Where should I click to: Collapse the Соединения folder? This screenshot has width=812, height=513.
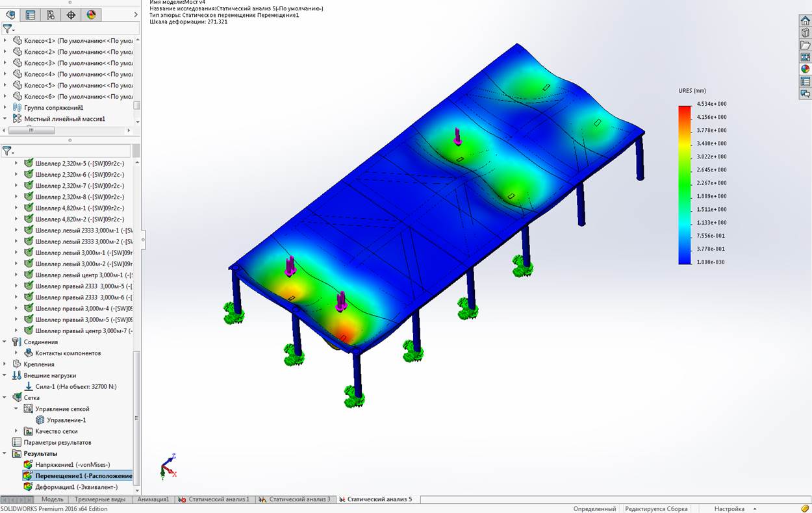[x=5, y=342]
